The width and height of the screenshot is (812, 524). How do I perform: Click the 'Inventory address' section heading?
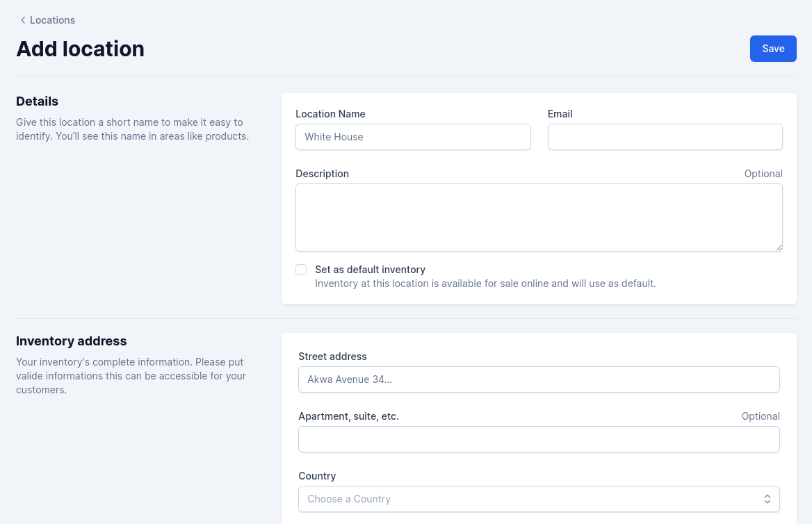[72, 341]
